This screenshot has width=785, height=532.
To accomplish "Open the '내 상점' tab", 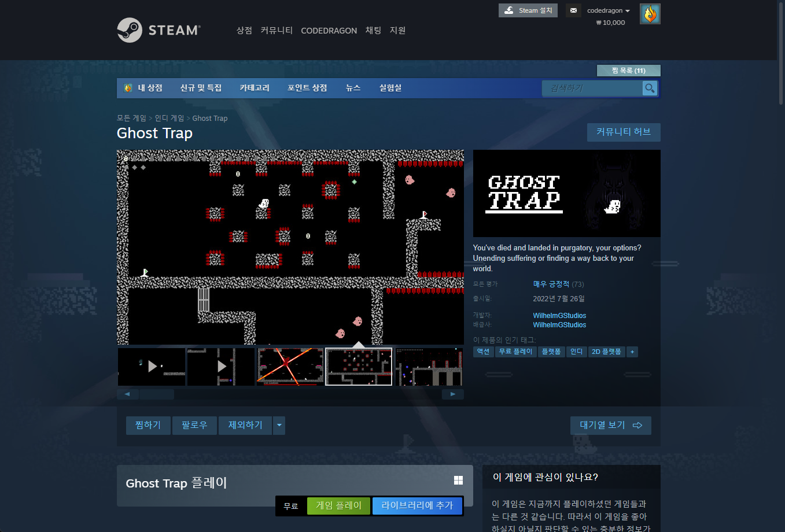I will point(143,88).
